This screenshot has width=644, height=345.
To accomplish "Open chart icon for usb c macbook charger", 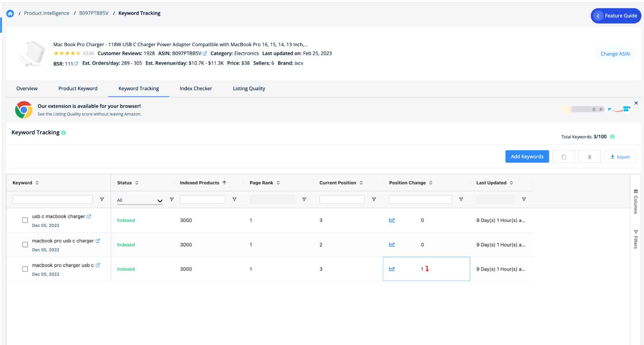I will (392, 220).
